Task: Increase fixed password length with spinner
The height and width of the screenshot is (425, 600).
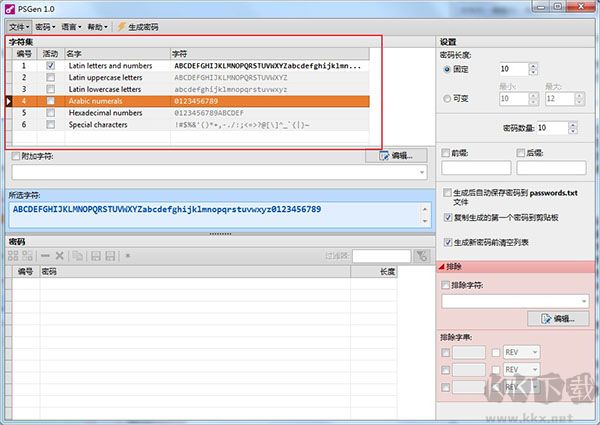Action: 533,66
